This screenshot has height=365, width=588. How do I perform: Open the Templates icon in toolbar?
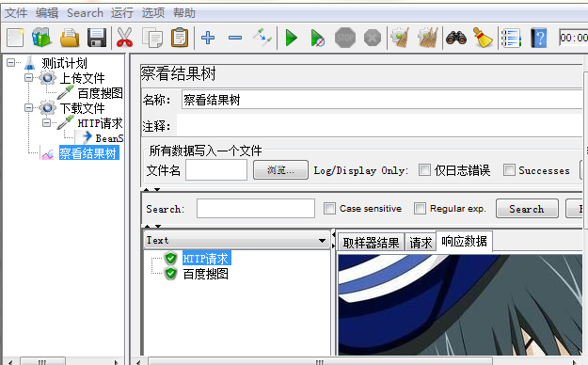click(x=41, y=38)
